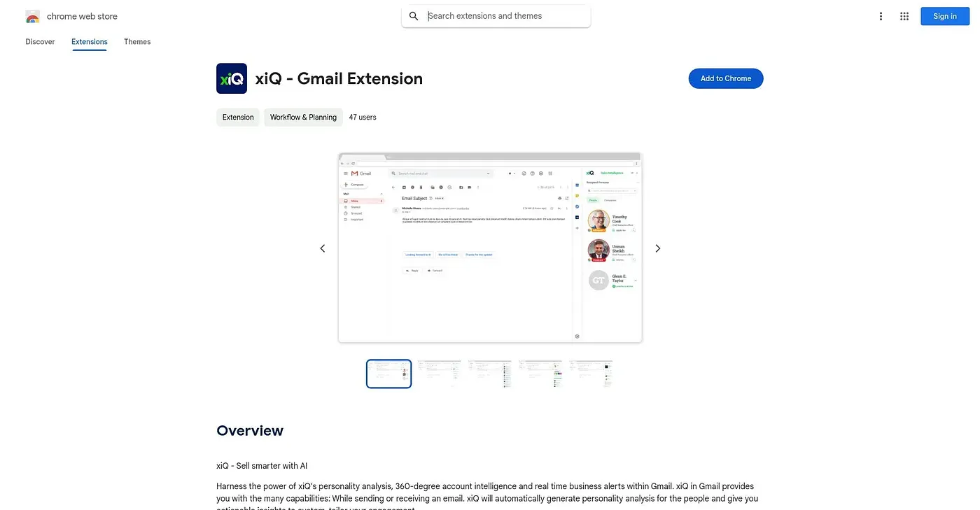Select the fourth screenshot thumbnail

(540, 374)
